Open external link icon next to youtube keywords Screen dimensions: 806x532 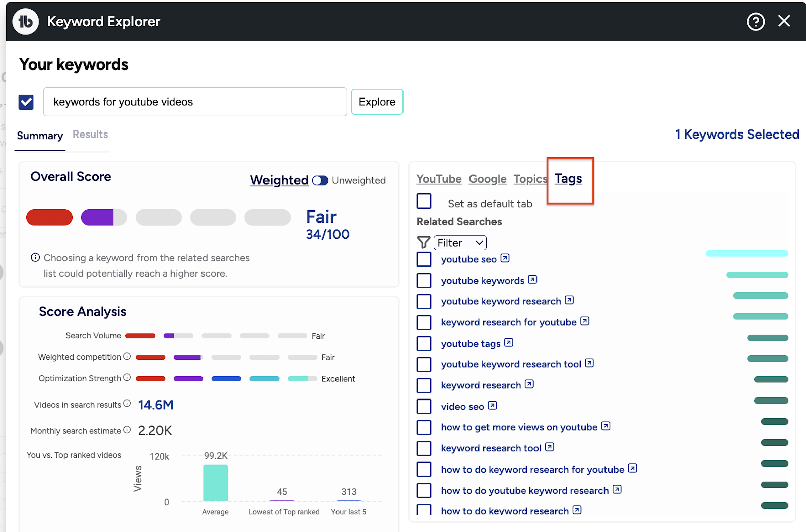click(532, 280)
